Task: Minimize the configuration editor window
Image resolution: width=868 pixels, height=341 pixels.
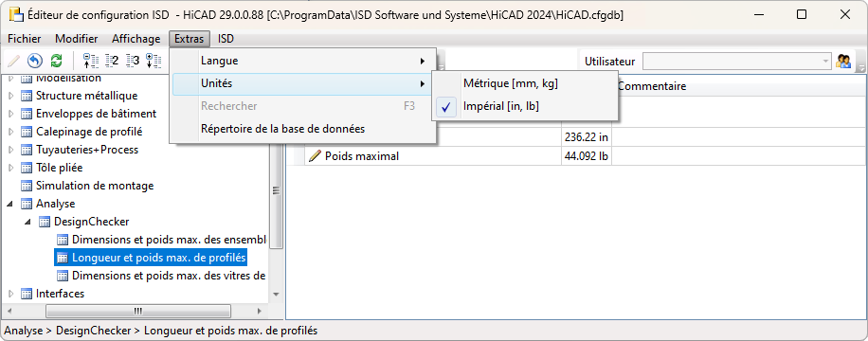Action: click(x=758, y=15)
